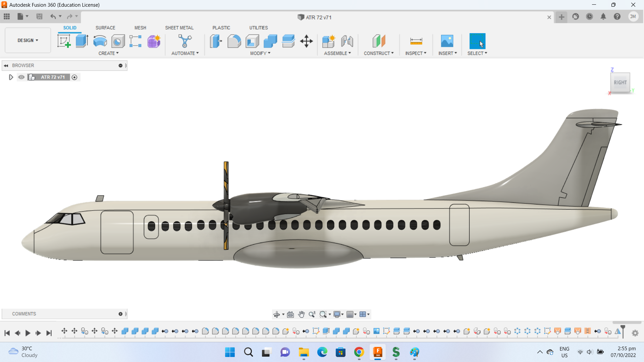Select the Pan hand tool
The image size is (644, 362).
pos(301,314)
